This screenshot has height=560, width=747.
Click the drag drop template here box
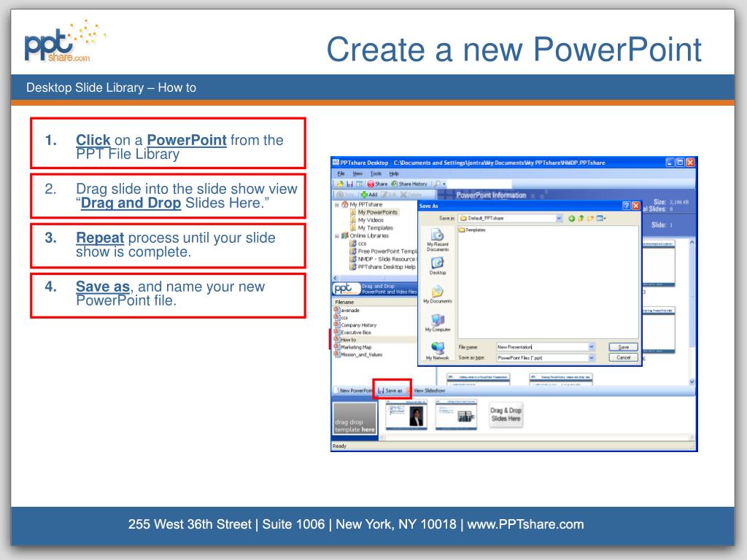(x=355, y=419)
